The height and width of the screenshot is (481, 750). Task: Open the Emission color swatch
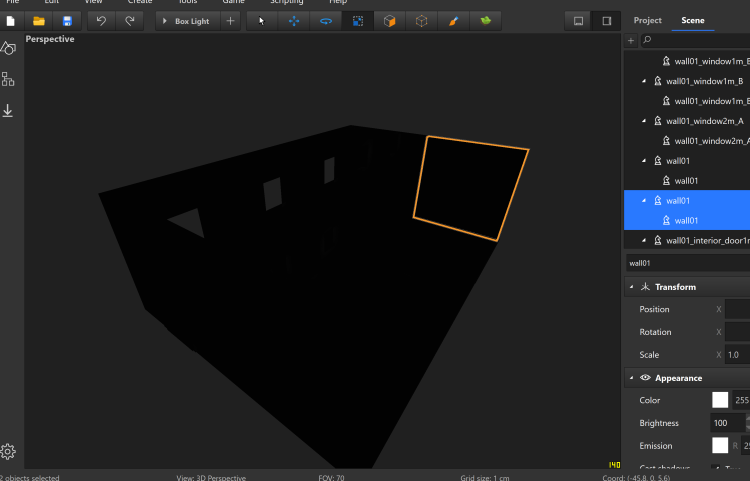coord(720,446)
